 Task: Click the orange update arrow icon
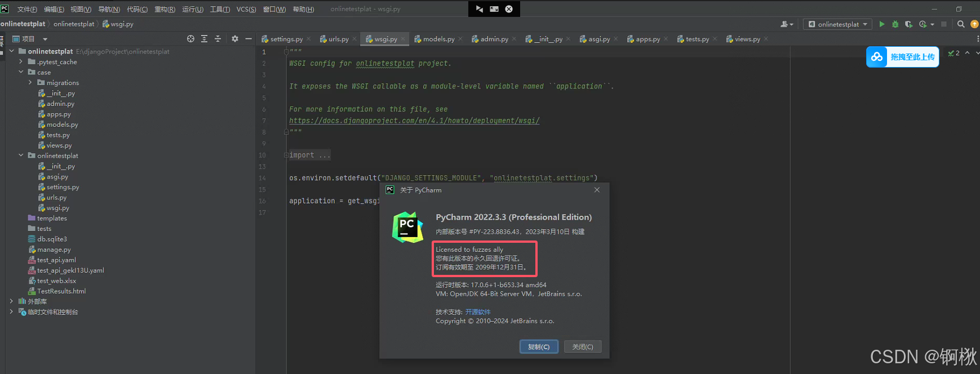pos(974,24)
